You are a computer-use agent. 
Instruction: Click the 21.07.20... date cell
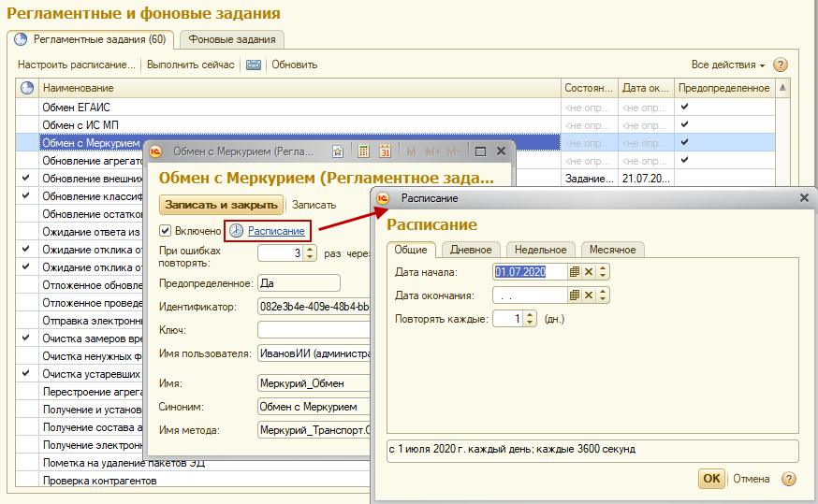pos(646,179)
